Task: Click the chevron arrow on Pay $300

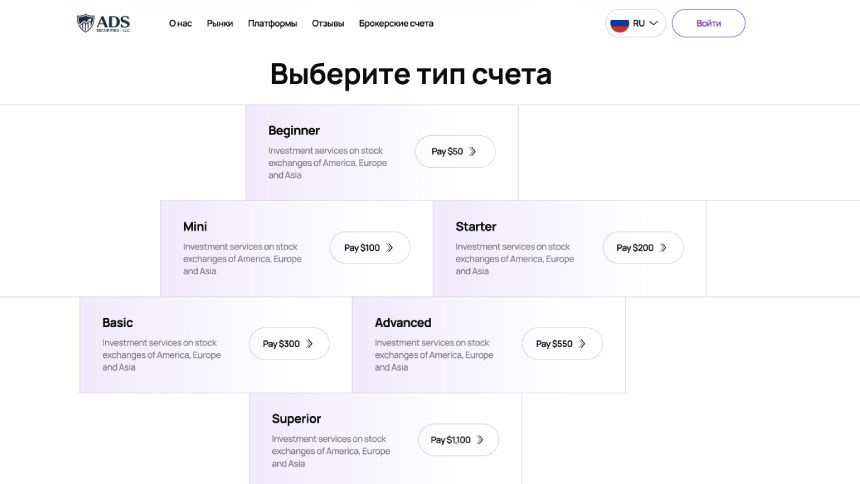Action: pyautogui.click(x=309, y=344)
